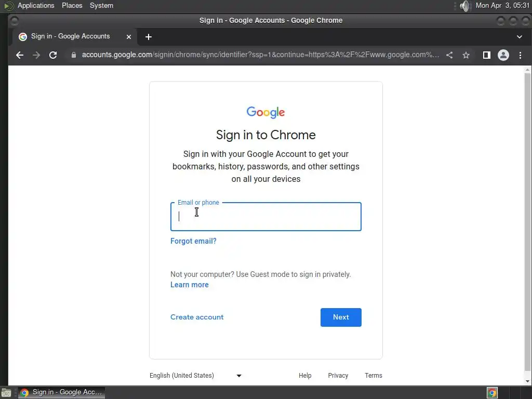Image resolution: width=532 pixels, height=399 pixels.
Task: Click the Chrome icon in bottom-right panel
Action: [493, 393]
